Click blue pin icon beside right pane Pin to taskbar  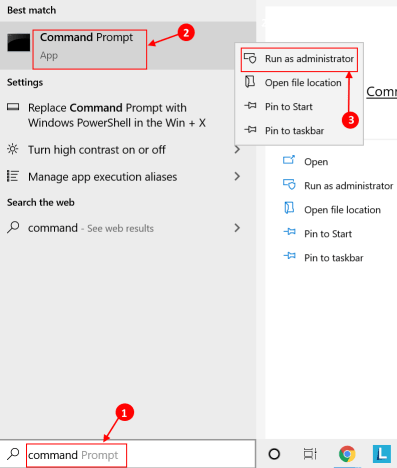pyautogui.click(x=289, y=256)
